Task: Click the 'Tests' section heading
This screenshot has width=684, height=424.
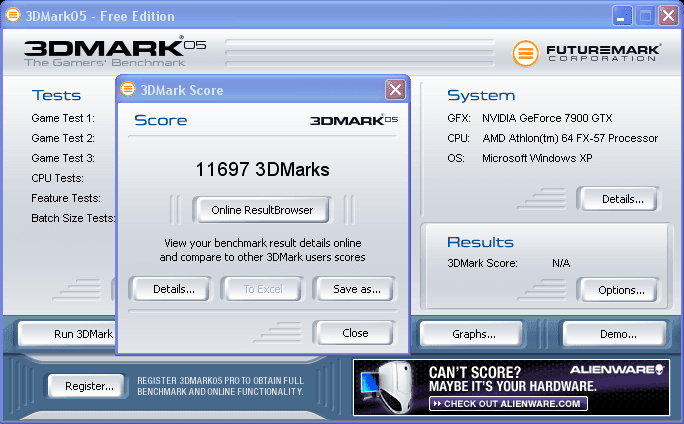Action: [x=56, y=96]
